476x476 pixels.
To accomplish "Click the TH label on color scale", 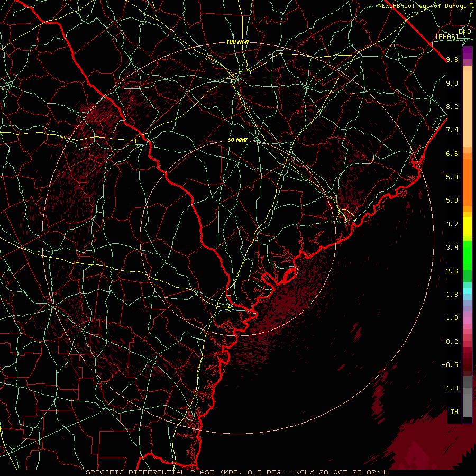I will tap(454, 411).
